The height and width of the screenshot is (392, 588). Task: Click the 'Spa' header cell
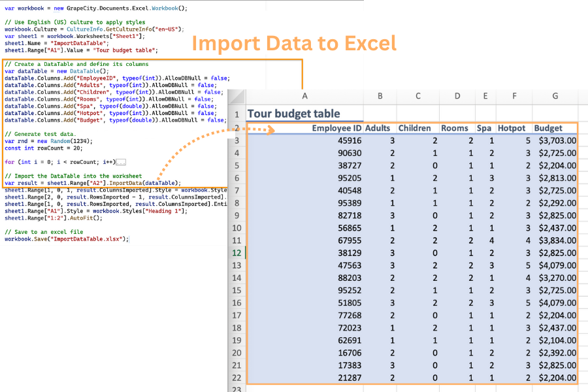[x=485, y=128]
